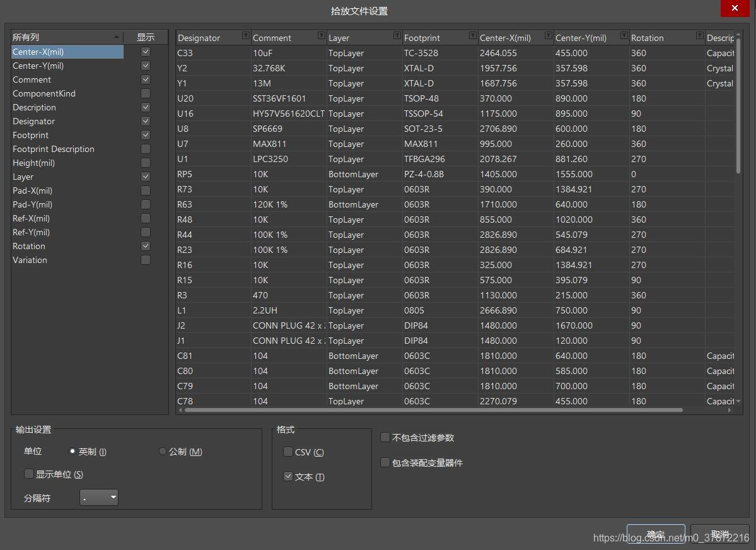Toggle Description column display checkbox
The height and width of the screenshot is (550, 756).
coord(146,107)
